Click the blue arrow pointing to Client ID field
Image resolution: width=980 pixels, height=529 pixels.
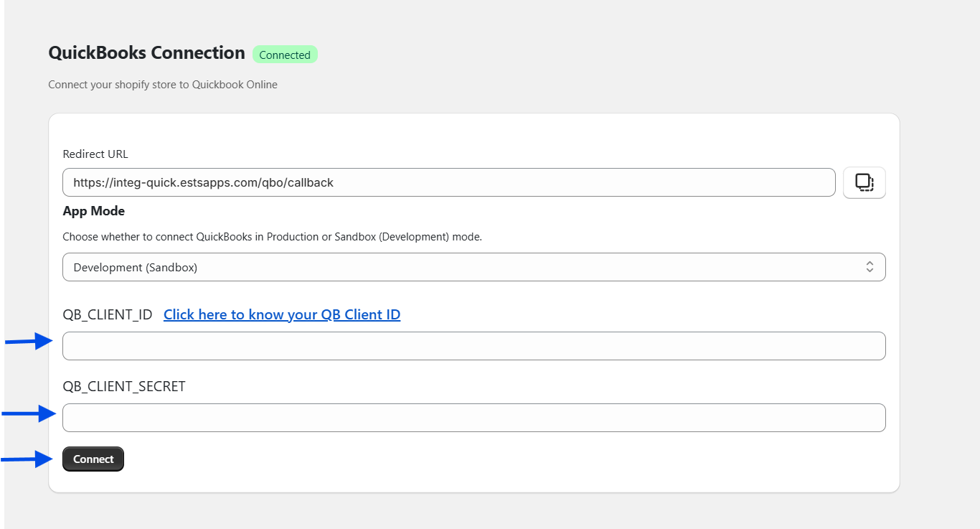click(29, 342)
